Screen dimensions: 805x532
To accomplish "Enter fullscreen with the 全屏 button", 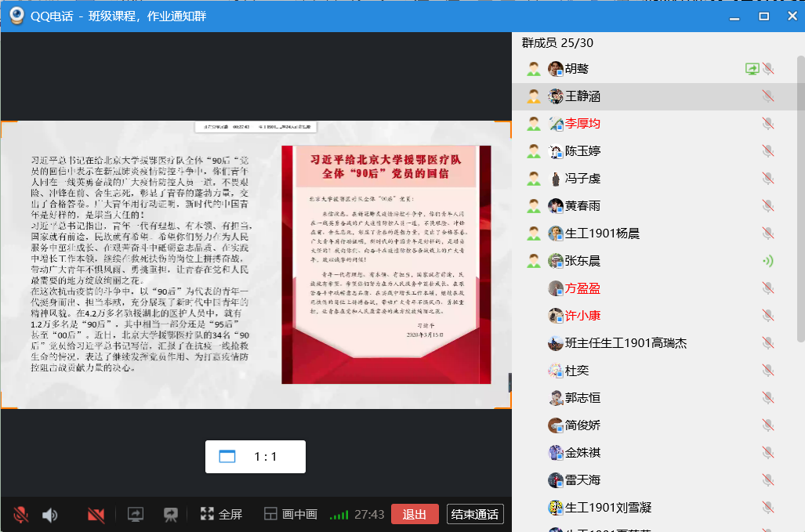I will coord(221,515).
